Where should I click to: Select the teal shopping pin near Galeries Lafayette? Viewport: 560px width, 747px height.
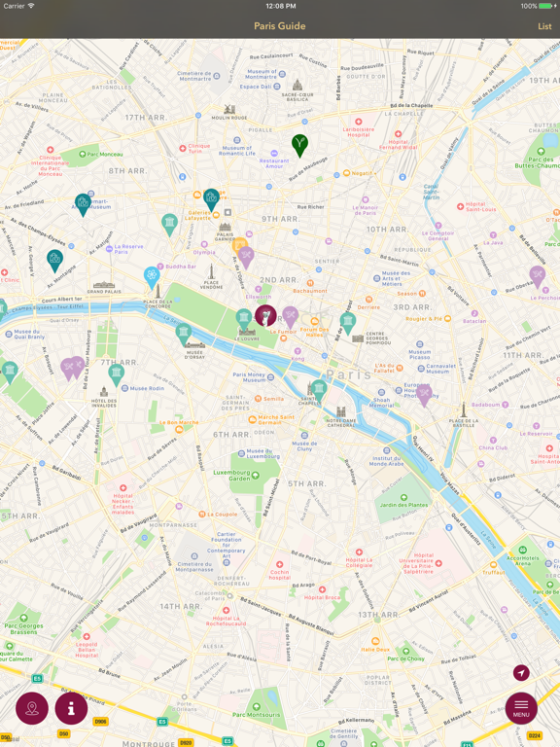tap(211, 199)
